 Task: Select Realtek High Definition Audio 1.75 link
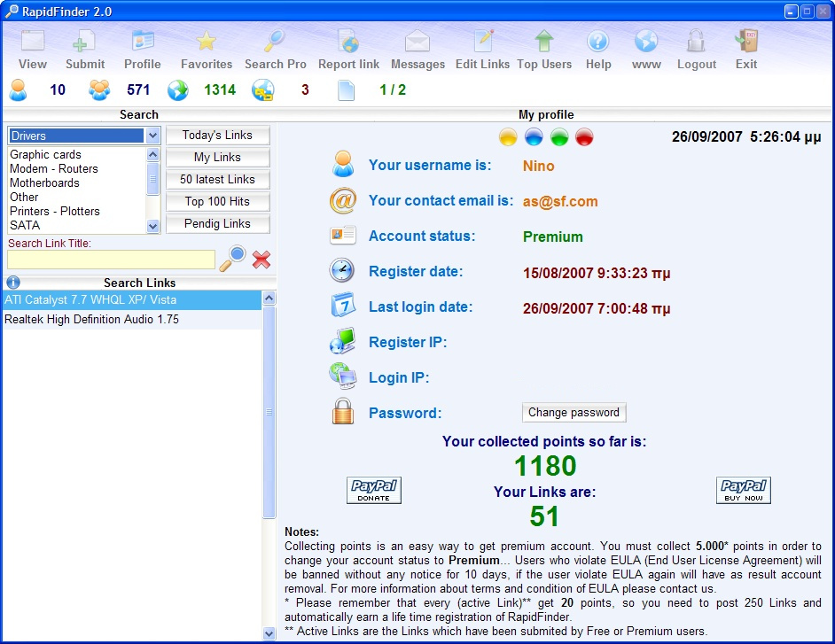pos(92,320)
